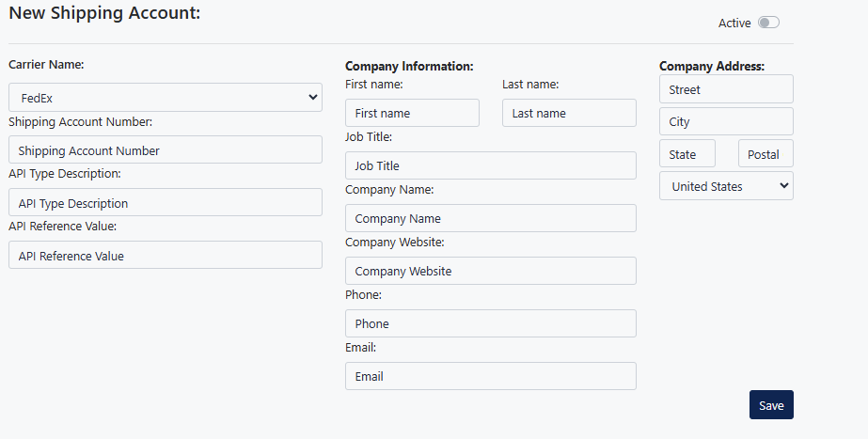Select the Last name text box
Image resolution: width=868 pixels, height=439 pixels.
tap(569, 113)
